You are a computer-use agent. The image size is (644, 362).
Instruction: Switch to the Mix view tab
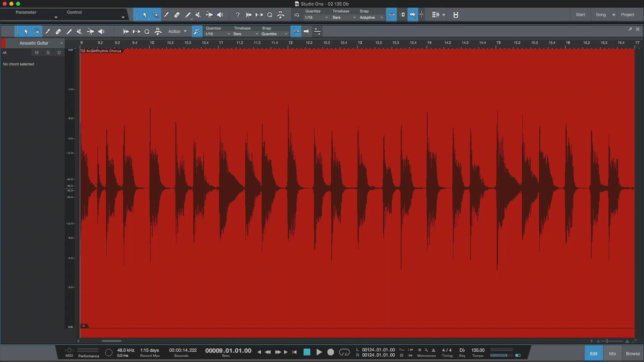coord(612,353)
